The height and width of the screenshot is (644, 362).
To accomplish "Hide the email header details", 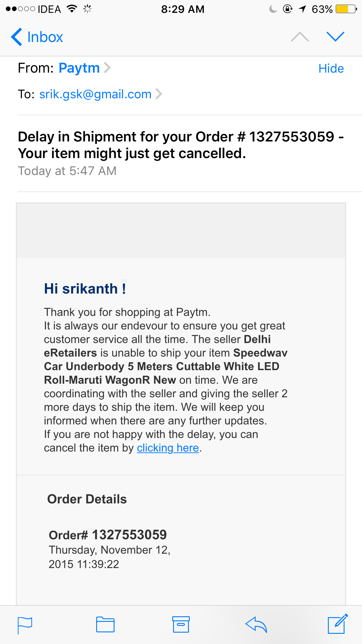I will coord(331,69).
